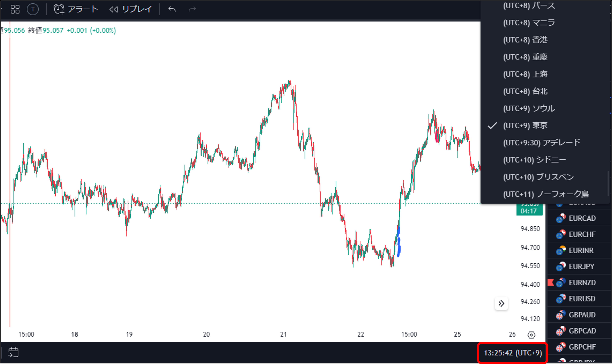This screenshot has height=364, width=612.
Task: Open go-to-date calendar icon at bottom
Action: pos(13,352)
